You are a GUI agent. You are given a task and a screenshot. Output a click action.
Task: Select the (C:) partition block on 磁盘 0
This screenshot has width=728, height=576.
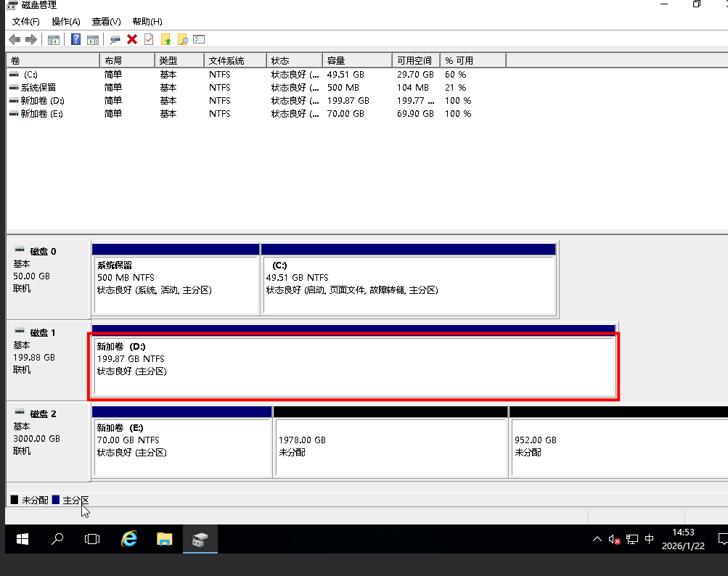click(x=409, y=284)
